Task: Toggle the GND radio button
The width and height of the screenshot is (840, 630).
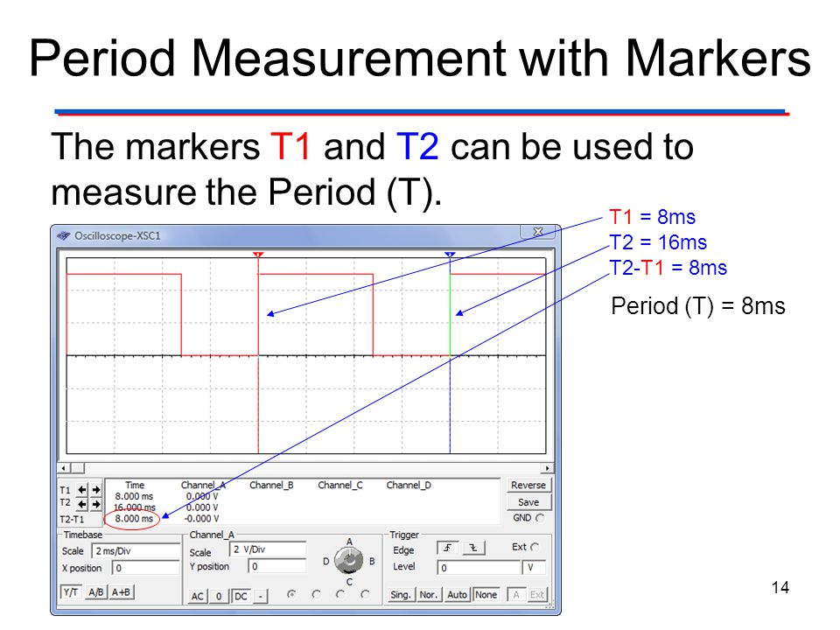Action: [540, 518]
